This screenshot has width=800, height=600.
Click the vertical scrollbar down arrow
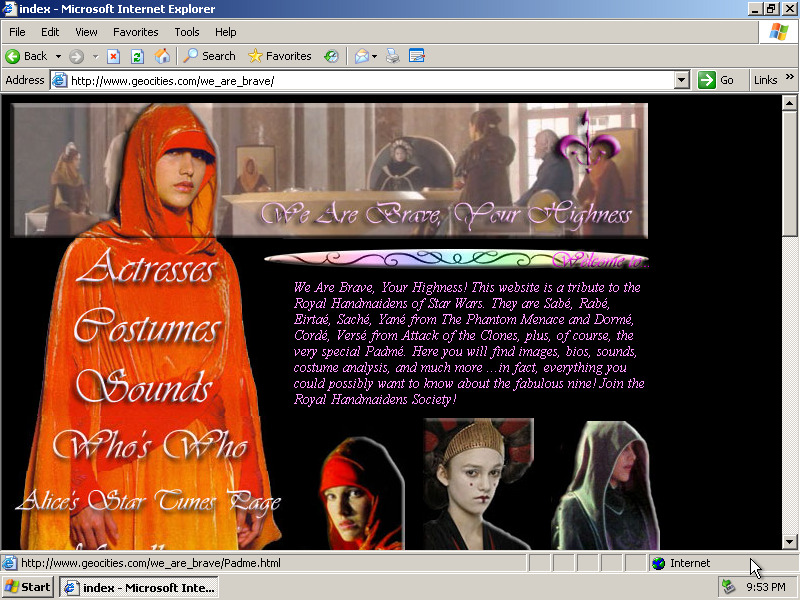tap(789, 542)
